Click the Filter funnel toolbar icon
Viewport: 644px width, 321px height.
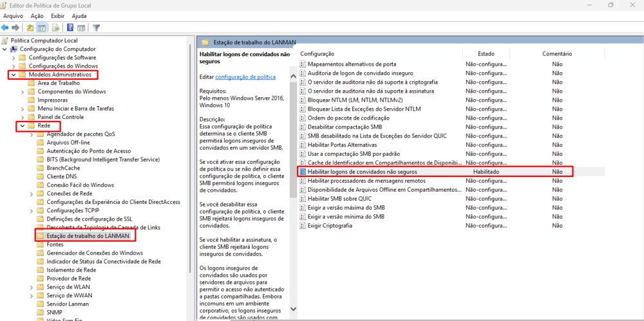(97, 28)
